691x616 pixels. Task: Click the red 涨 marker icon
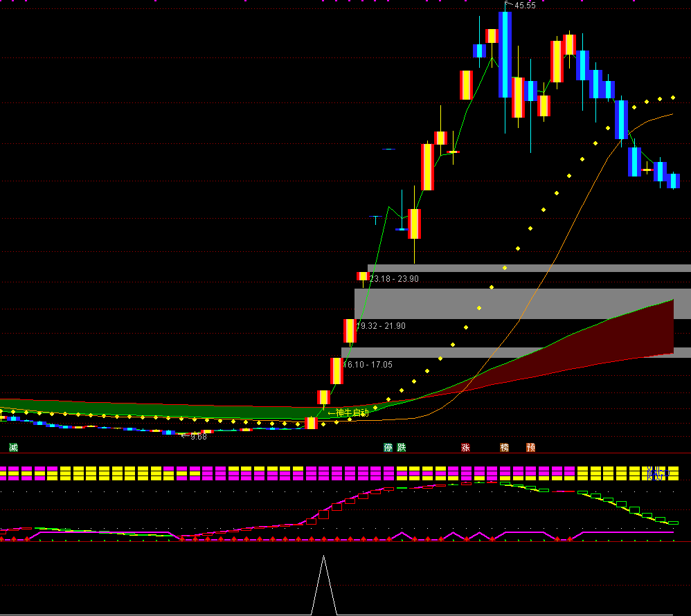coord(466,448)
